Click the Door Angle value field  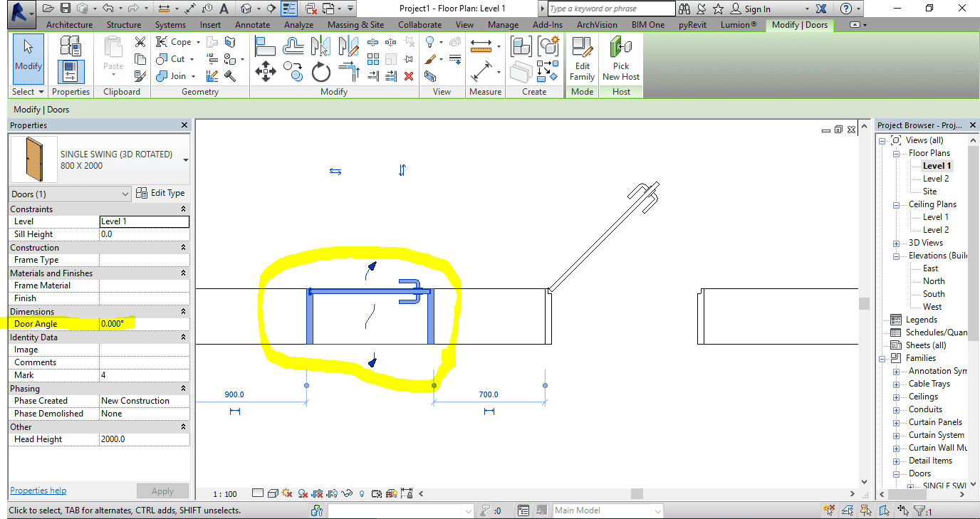pyautogui.click(x=144, y=324)
